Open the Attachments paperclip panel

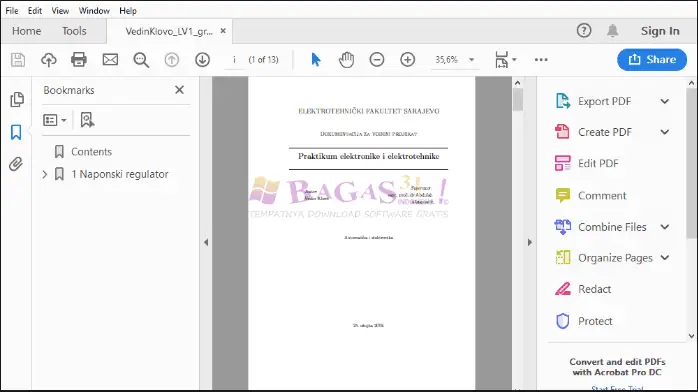pyautogui.click(x=16, y=164)
